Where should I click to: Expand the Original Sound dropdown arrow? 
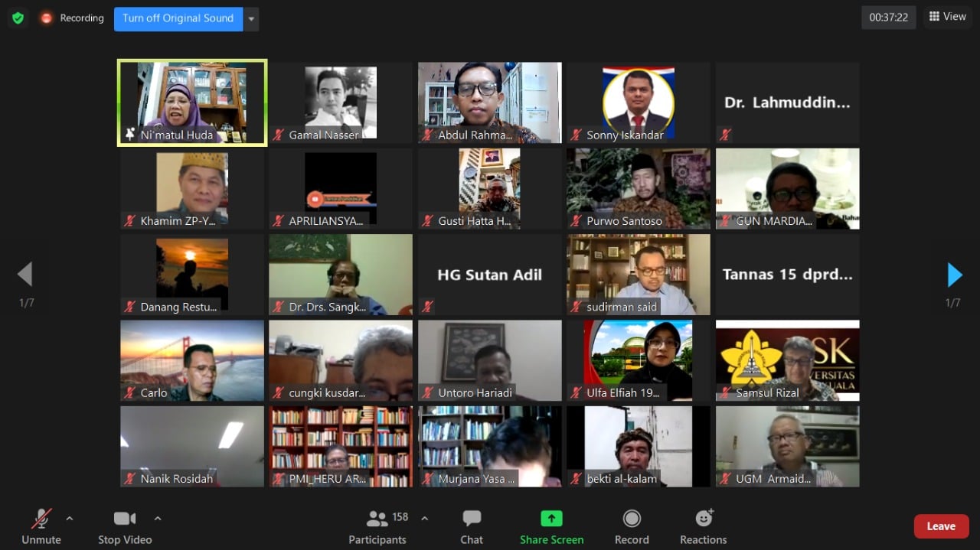[x=250, y=18]
